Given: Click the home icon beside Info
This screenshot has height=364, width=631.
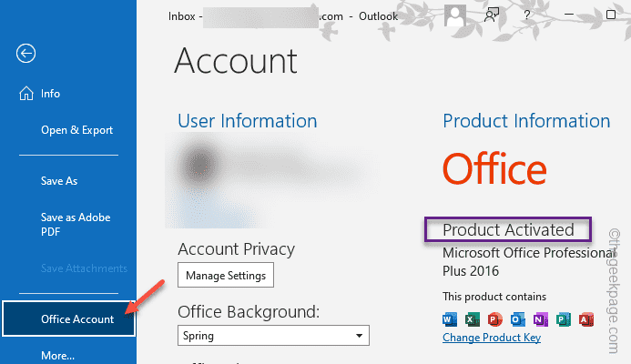Looking at the screenshot, I should tap(26, 94).
